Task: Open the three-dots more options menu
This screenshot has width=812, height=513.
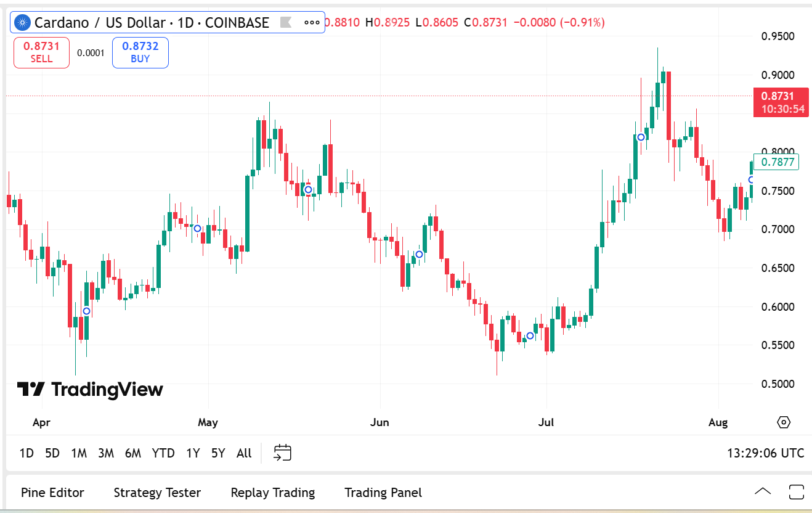Action: [x=312, y=23]
